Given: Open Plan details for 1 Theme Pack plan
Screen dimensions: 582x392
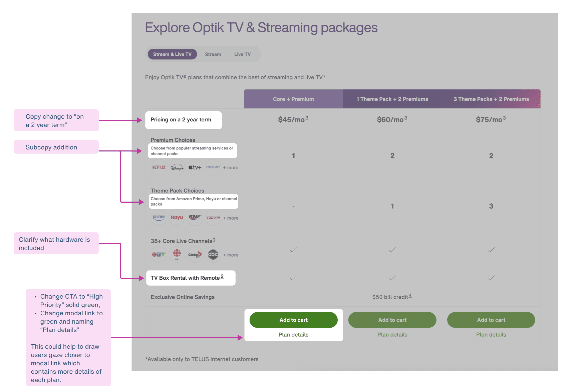Looking at the screenshot, I should 392,335.
